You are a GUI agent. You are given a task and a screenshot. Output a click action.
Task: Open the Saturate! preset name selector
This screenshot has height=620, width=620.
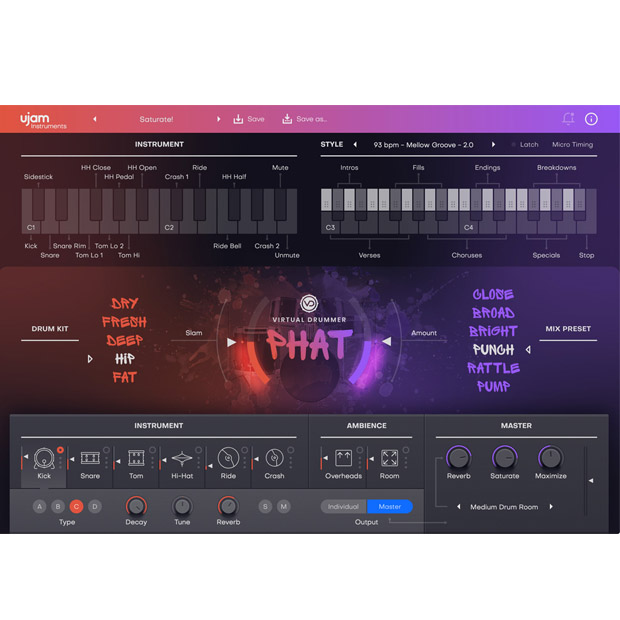(156, 119)
